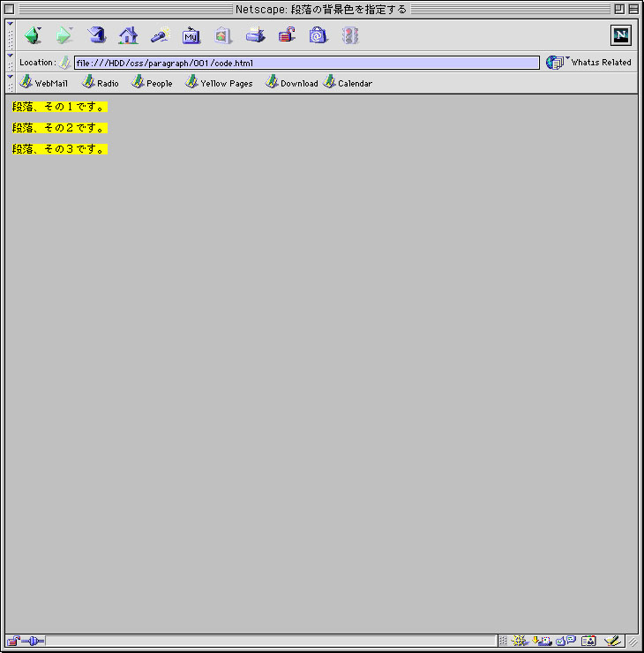The image size is (644, 653).
Task: Go to the Home page
Action: (129, 36)
